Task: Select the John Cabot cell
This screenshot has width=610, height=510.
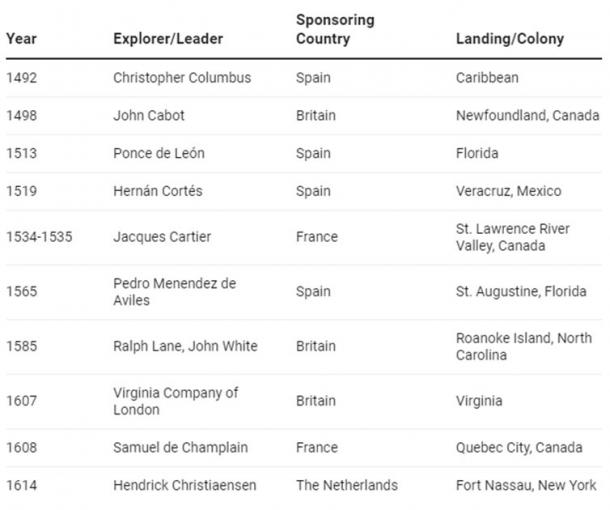Action: [149, 115]
